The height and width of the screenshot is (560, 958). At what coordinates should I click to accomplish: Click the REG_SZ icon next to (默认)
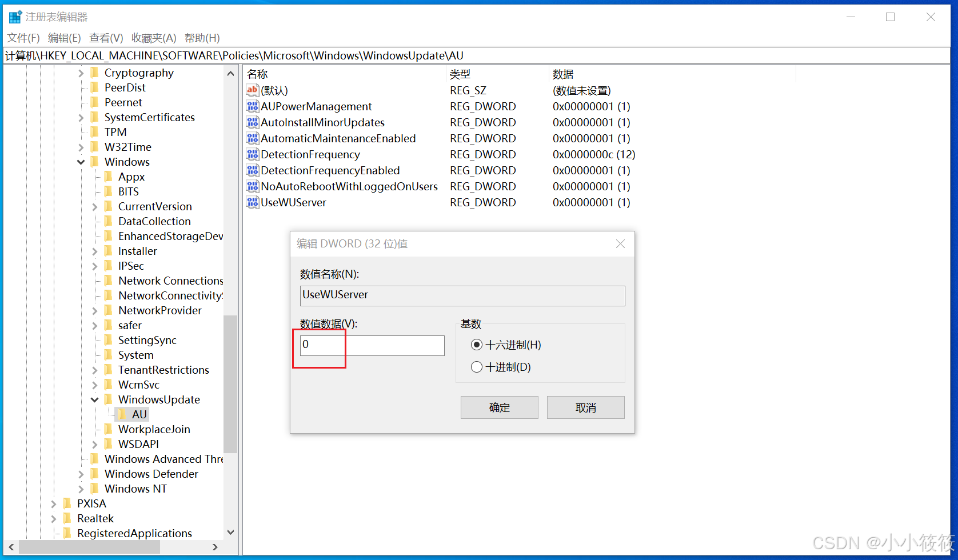(x=252, y=90)
